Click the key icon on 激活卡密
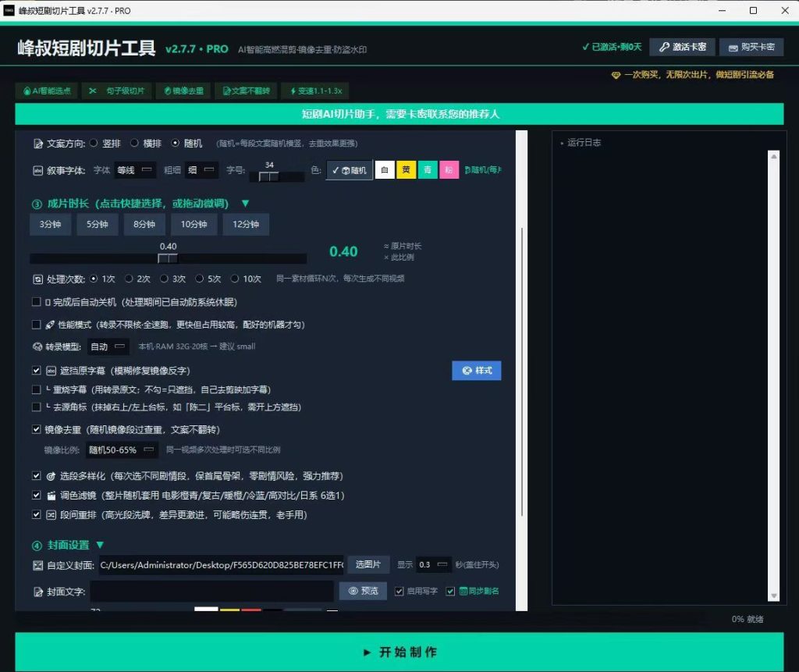 664,47
